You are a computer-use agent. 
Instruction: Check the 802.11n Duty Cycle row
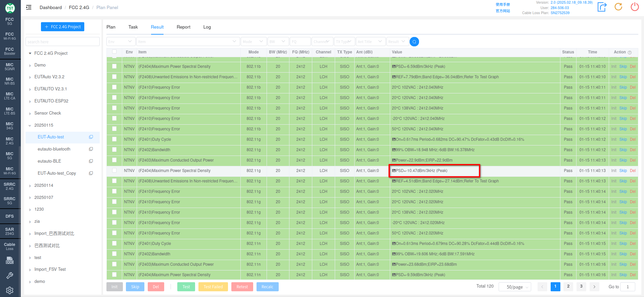point(114,244)
